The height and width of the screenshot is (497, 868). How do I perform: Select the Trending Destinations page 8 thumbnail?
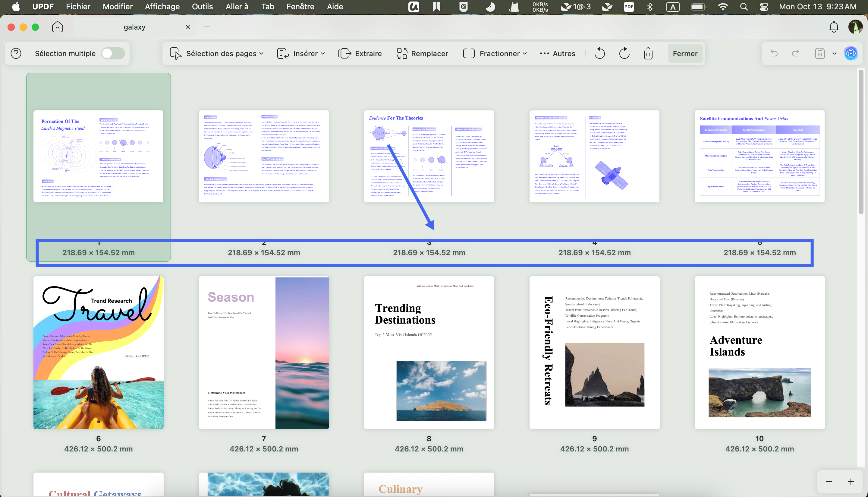click(429, 353)
